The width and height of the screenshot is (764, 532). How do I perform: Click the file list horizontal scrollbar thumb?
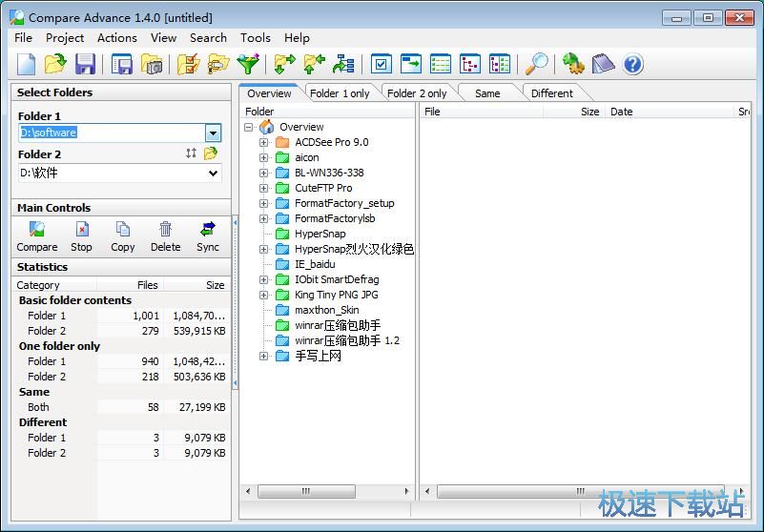point(580,492)
